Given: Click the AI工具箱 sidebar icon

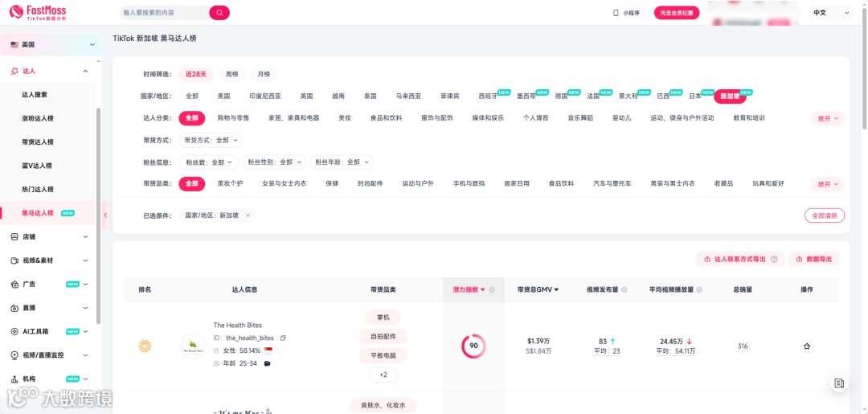Looking at the screenshot, I should (x=15, y=331).
